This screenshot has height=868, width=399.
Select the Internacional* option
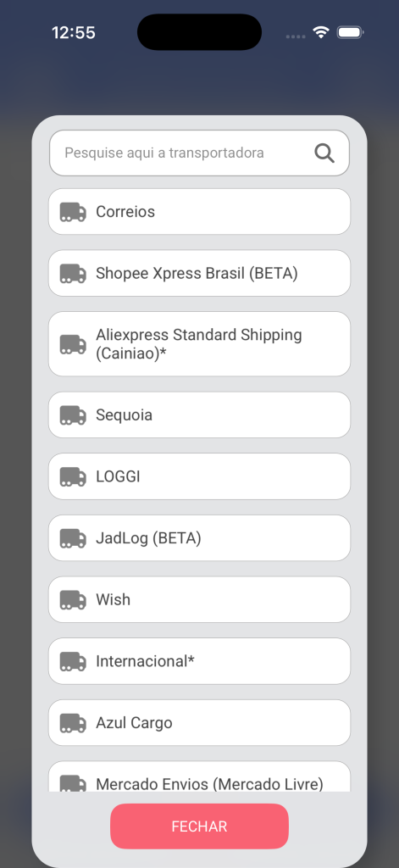point(199,661)
